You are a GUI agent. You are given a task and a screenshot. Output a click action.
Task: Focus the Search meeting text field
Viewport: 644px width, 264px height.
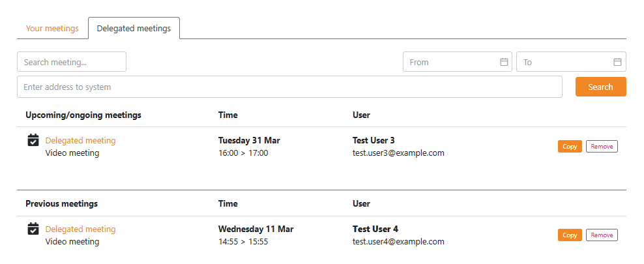pos(72,62)
